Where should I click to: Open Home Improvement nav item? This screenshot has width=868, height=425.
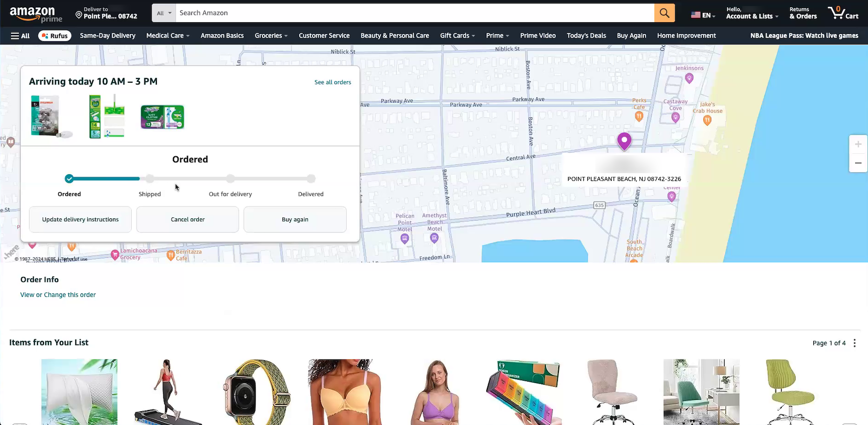point(687,35)
